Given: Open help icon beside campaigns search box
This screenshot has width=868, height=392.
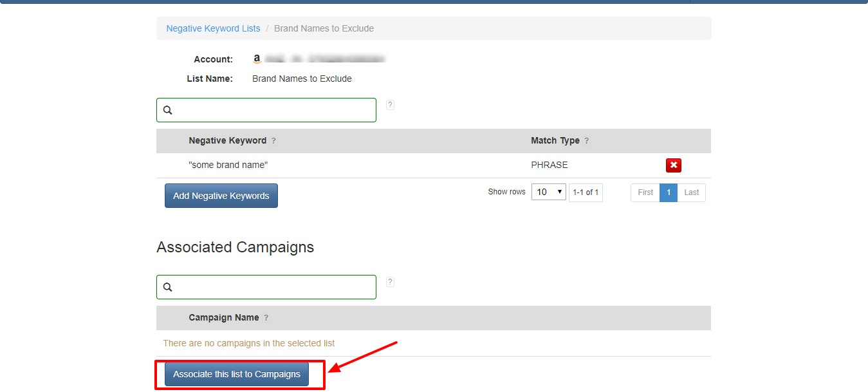Looking at the screenshot, I should click(390, 282).
